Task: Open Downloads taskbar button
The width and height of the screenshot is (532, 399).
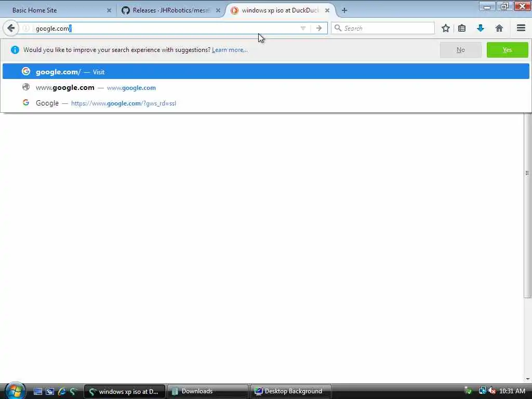Action: click(x=208, y=391)
